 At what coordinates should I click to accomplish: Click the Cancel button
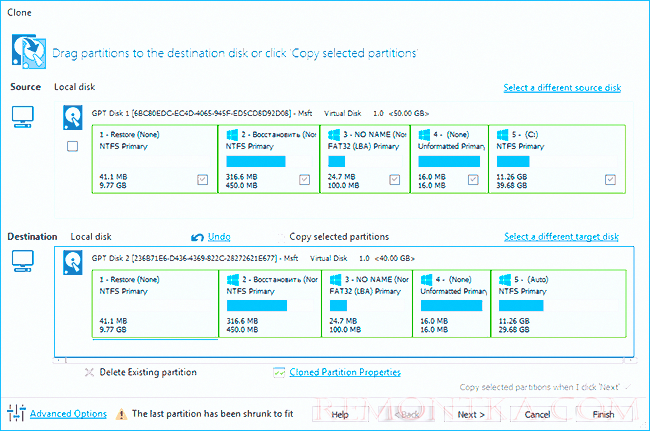537,414
